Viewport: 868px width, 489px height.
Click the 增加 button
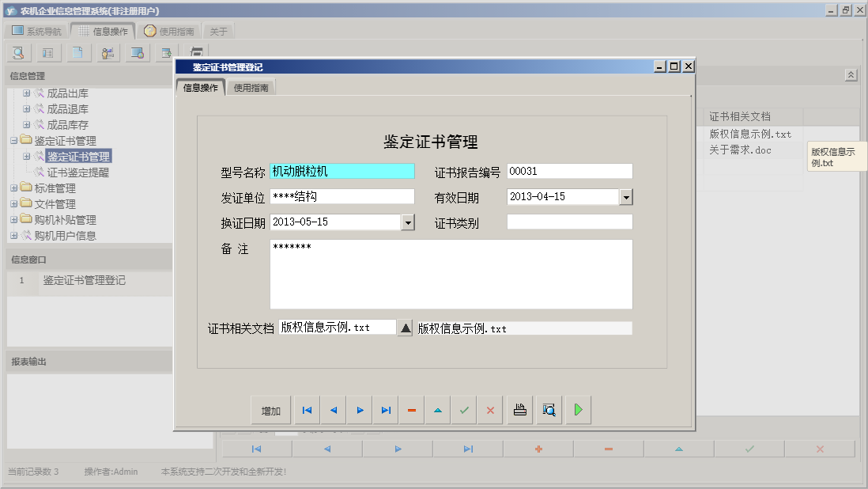click(271, 411)
